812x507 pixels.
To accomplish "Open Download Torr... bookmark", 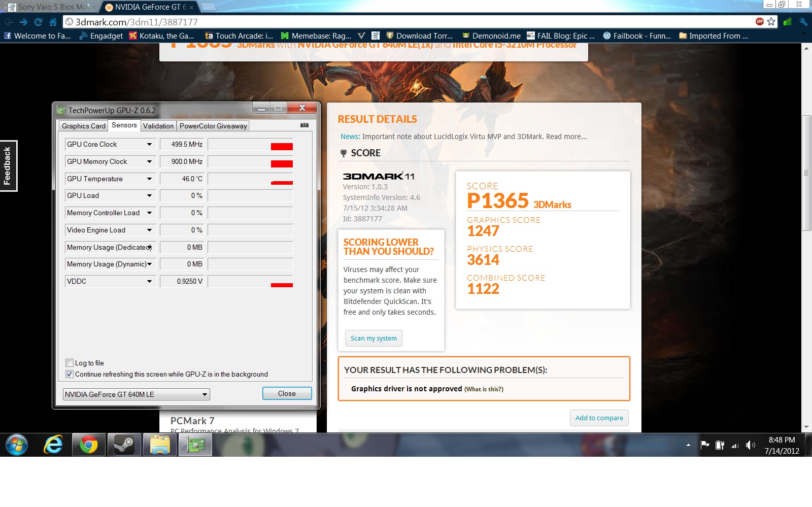I will point(420,36).
